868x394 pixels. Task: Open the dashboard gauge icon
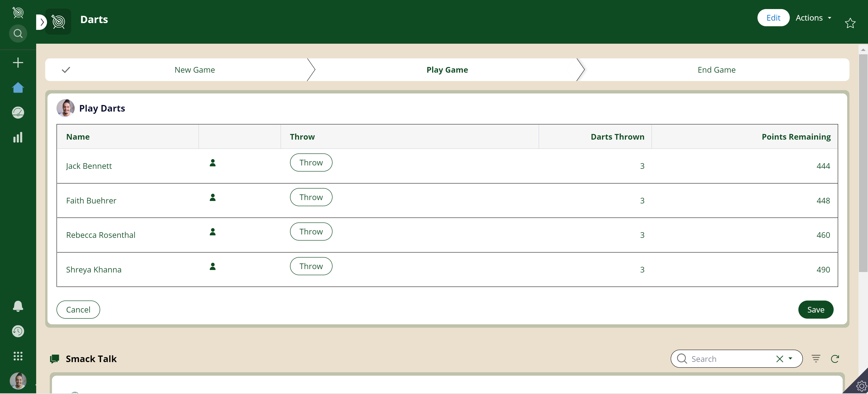18,113
